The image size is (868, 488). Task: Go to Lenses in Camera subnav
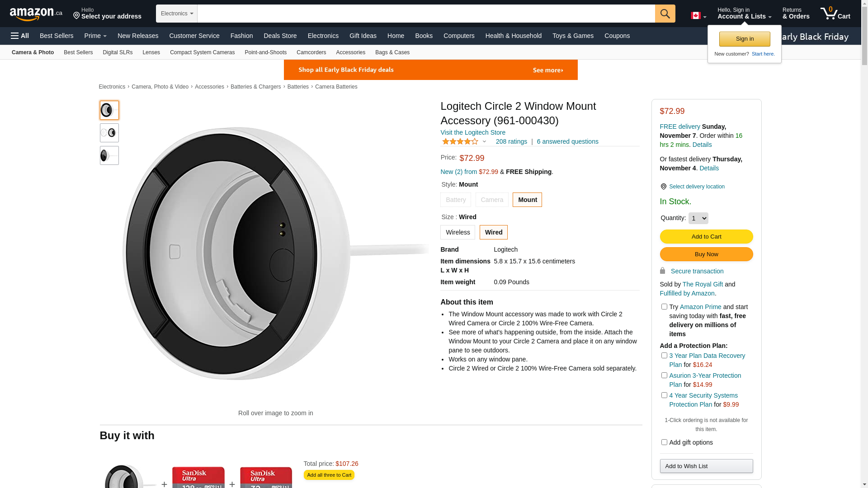point(151,52)
